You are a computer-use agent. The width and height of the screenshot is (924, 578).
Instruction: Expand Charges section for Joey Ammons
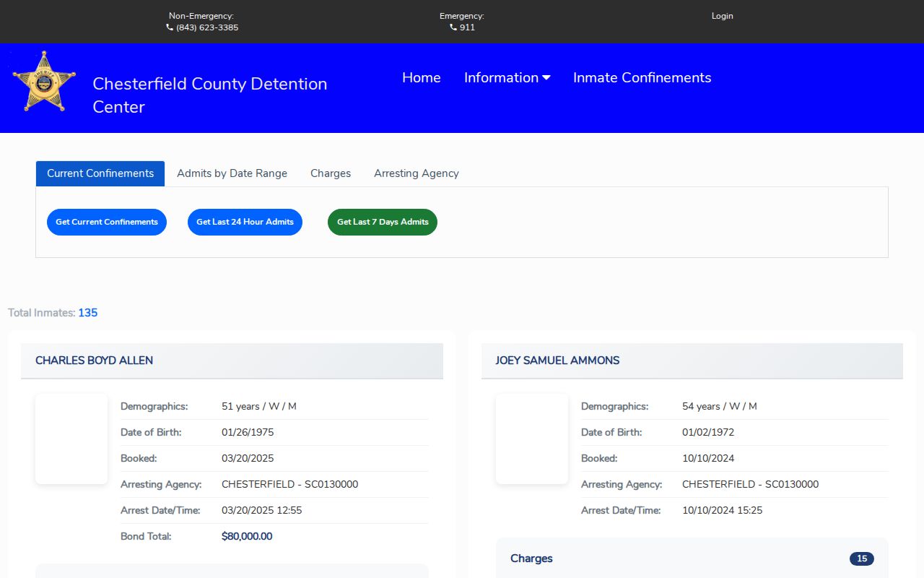tap(692, 558)
